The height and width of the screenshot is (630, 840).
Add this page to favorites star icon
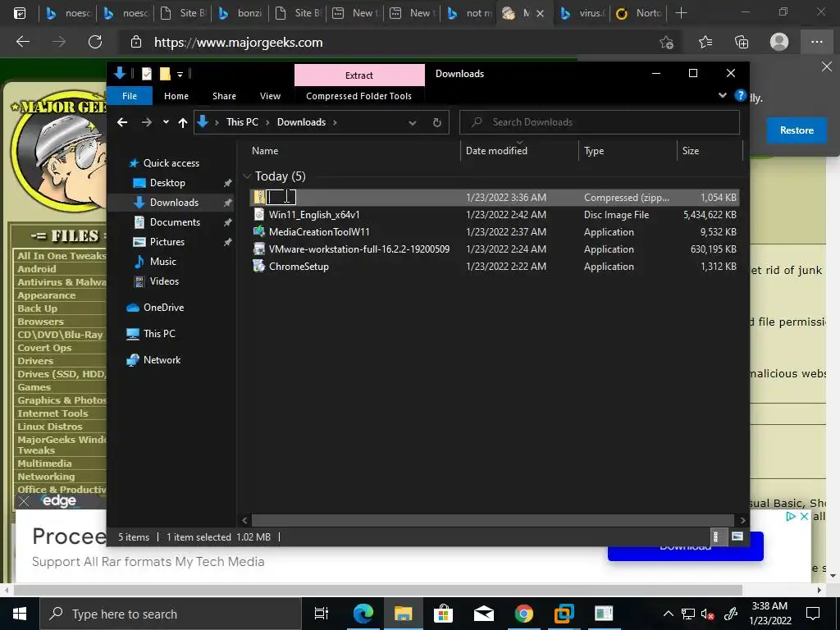click(666, 42)
